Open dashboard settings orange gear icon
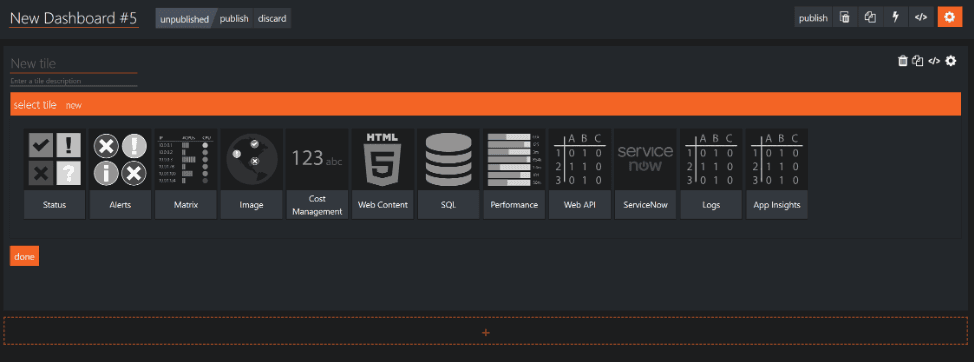 949,17
